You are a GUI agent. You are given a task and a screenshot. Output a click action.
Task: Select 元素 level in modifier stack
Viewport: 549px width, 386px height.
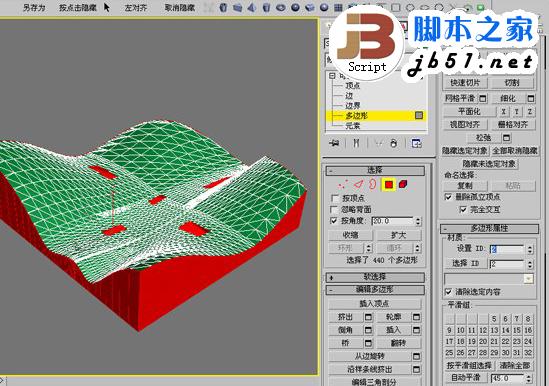[353, 125]
